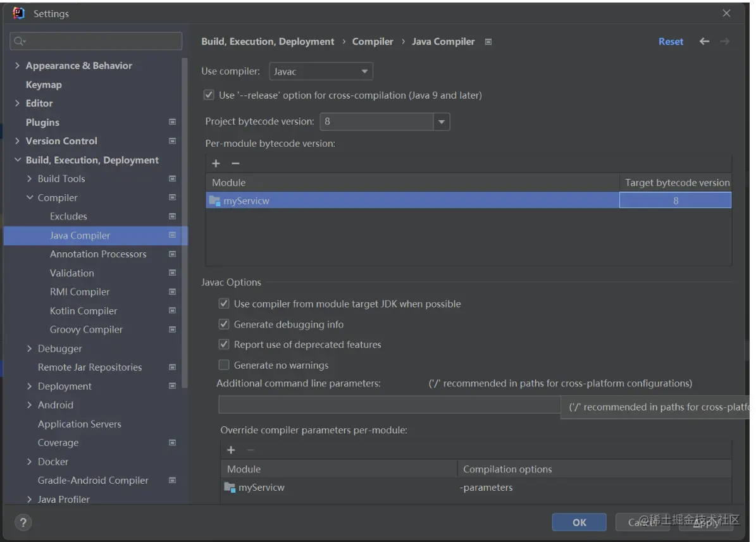This screenshot has height=542, width=756.
Task: Click the project settings icon on RMI Compiler row
Action: [x=172, y=292]
